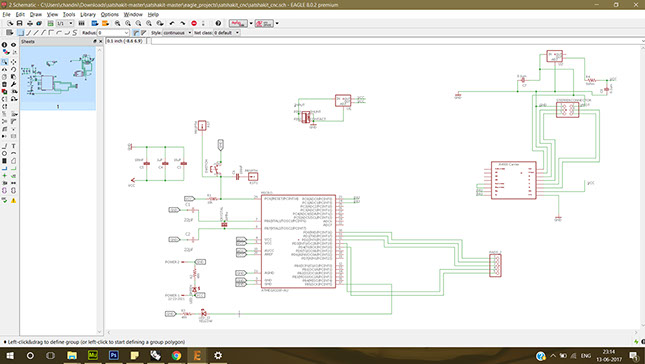
Task: Select the Text tool
Action: 14,146
